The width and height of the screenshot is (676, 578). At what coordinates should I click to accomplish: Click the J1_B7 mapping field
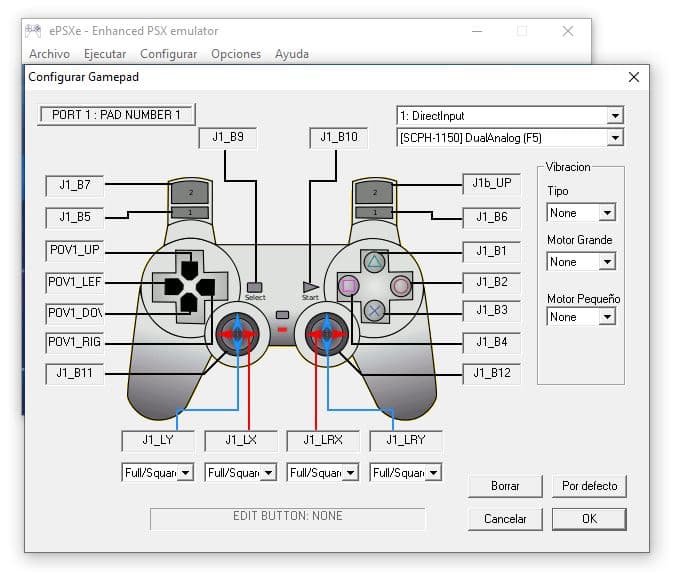[x=74, y=185]
